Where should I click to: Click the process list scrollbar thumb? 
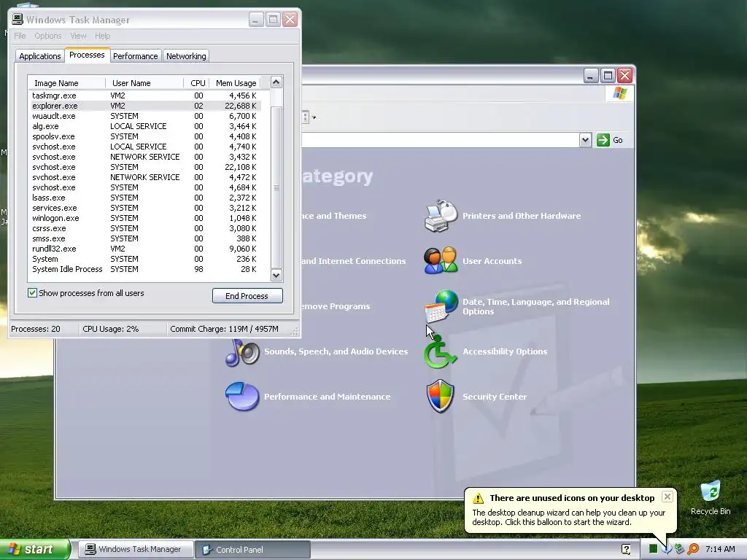click(276, 187)
